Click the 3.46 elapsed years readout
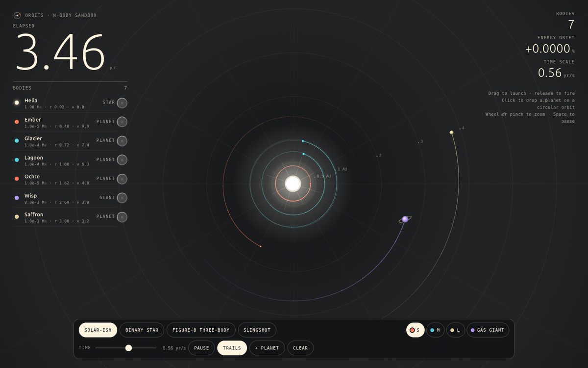The image size is (588, 368). (x=60, y=53)
